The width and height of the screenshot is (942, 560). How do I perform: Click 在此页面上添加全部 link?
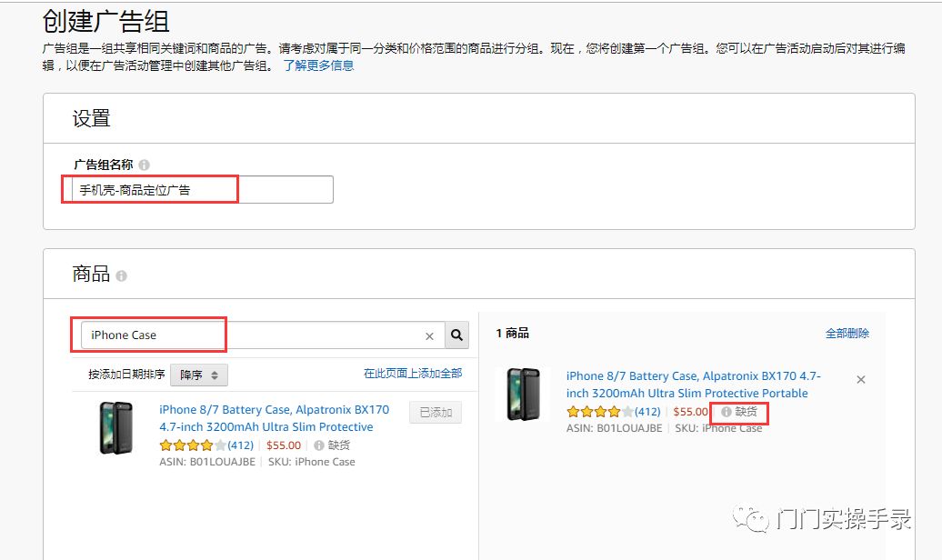click(x=413, y=374)
